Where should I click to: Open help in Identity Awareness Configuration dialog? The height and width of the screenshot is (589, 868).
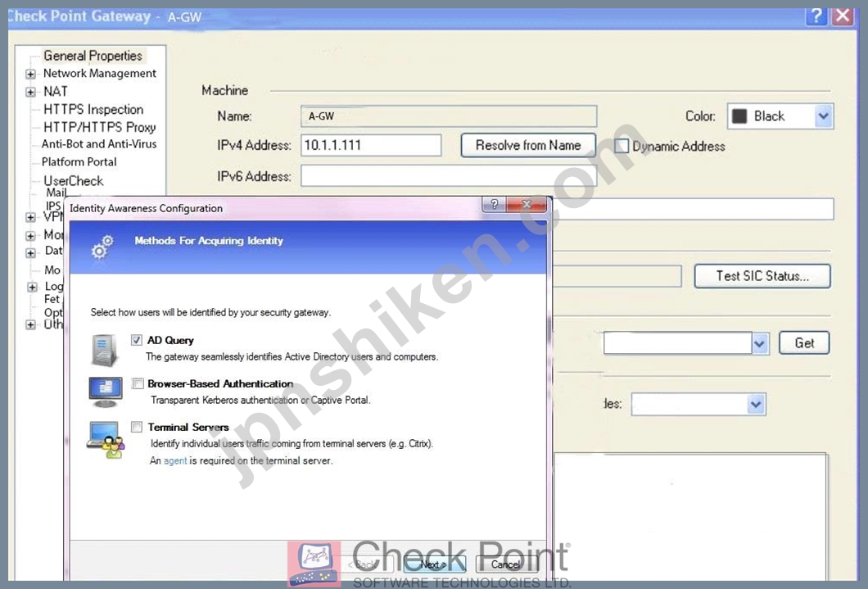point(494,204)
